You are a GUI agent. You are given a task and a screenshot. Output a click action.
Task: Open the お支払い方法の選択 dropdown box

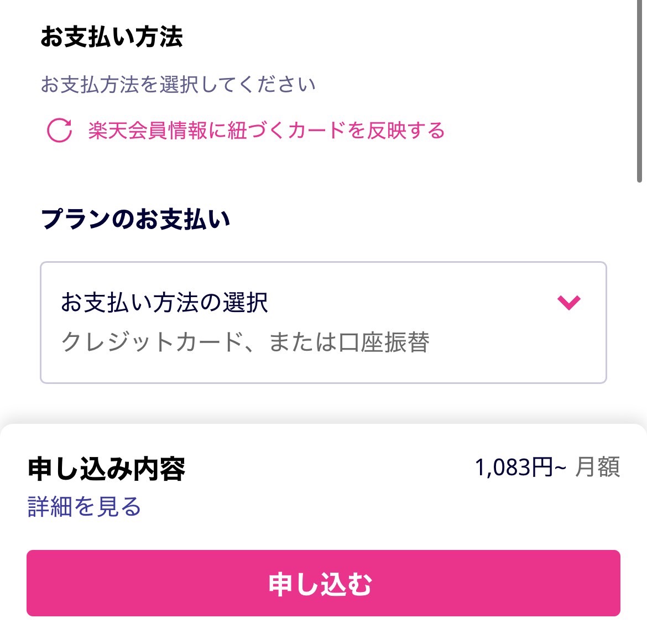tap(323, 323)
